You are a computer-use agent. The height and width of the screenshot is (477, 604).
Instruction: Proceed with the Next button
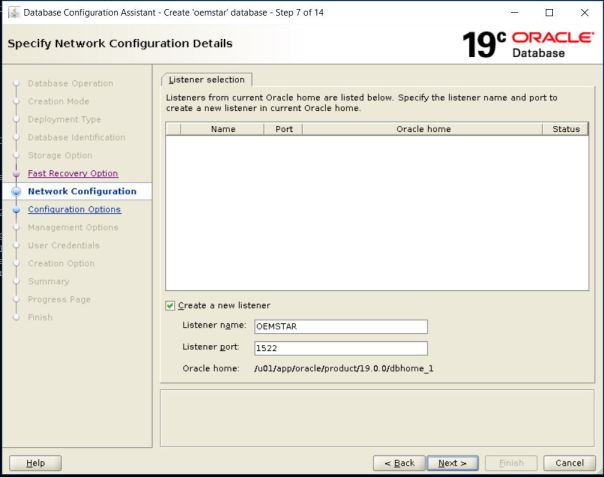click(452, 463)
